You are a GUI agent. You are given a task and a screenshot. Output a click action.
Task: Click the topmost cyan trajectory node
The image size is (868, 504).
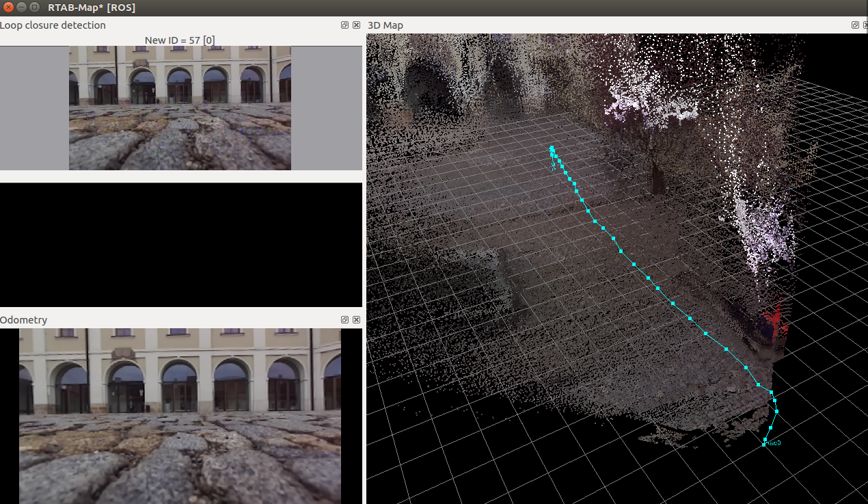click(x=552, y=148)
